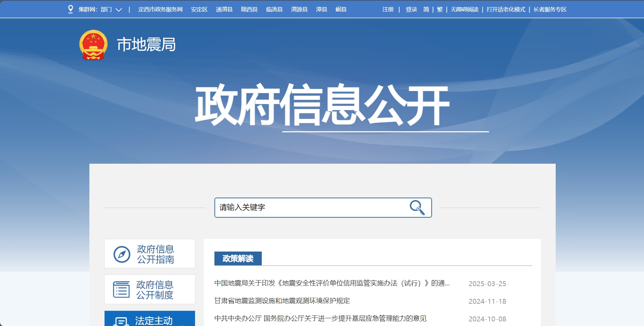
Task: Select the 政策解读 tab
Action: [238, 259]
